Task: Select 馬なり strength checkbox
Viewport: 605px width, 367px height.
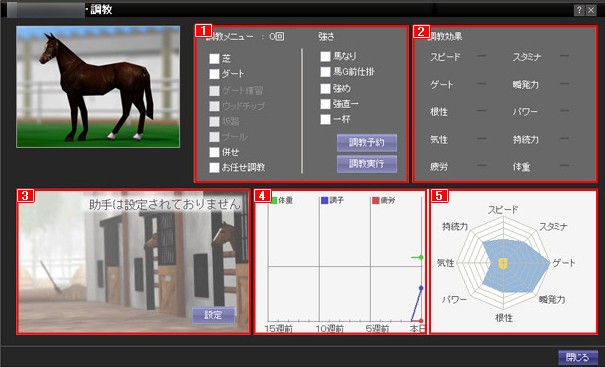Action: tap(325, 56)
